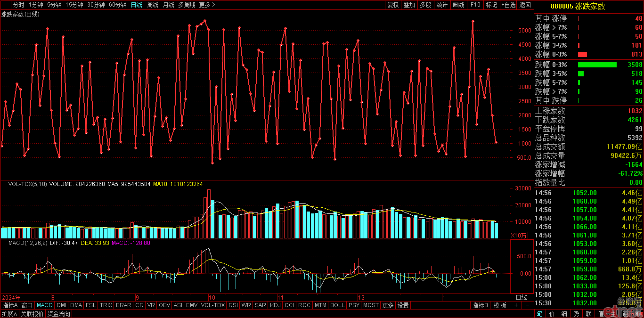Switch to 月线 monthly chart

(169, 5)
